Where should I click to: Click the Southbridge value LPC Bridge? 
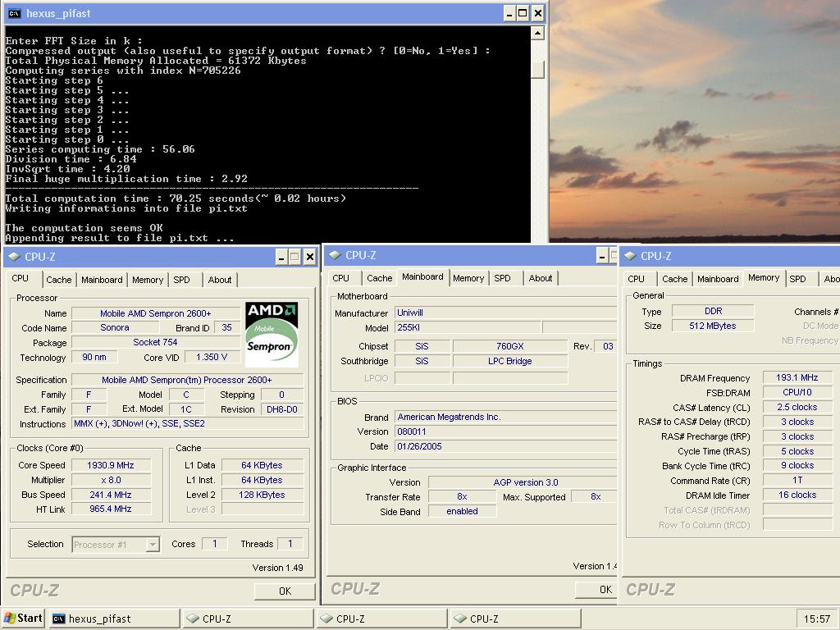[510, 361]
